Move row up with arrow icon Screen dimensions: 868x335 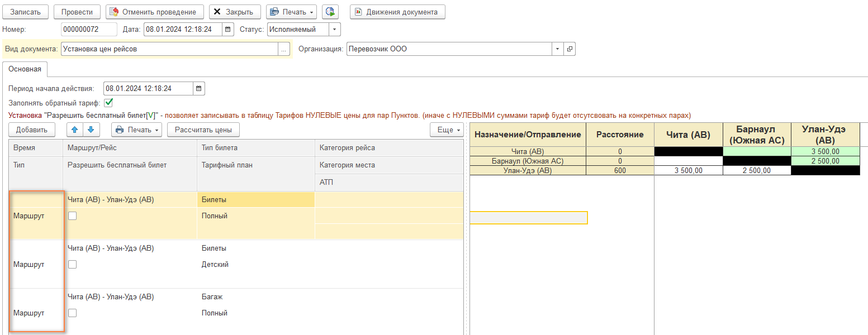(x=74, y=130)
